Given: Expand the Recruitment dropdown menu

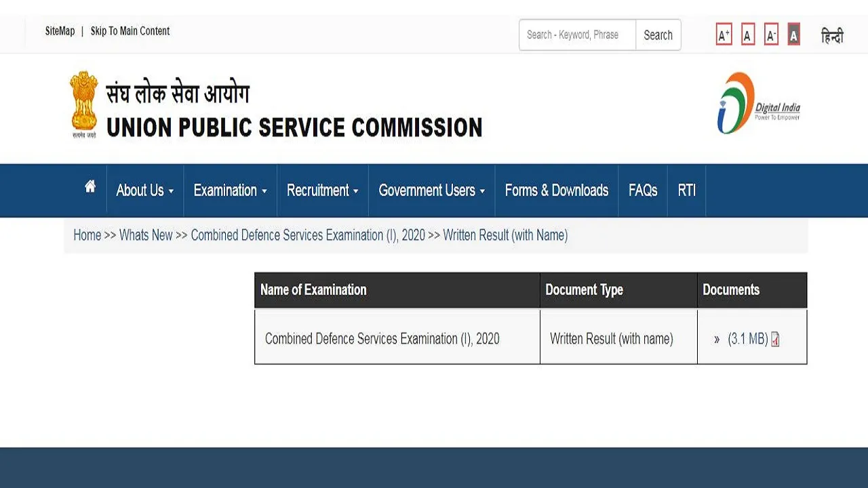Looking at the screenshot, I should tap(323, 190).
